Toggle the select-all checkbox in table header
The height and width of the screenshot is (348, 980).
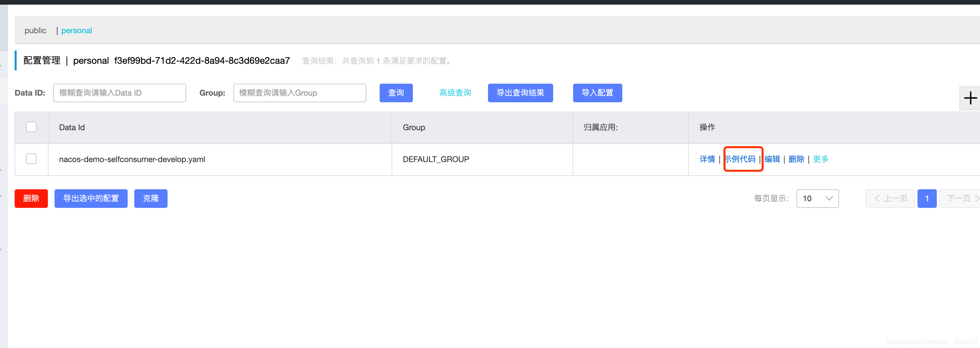click(x=31, y=127)
